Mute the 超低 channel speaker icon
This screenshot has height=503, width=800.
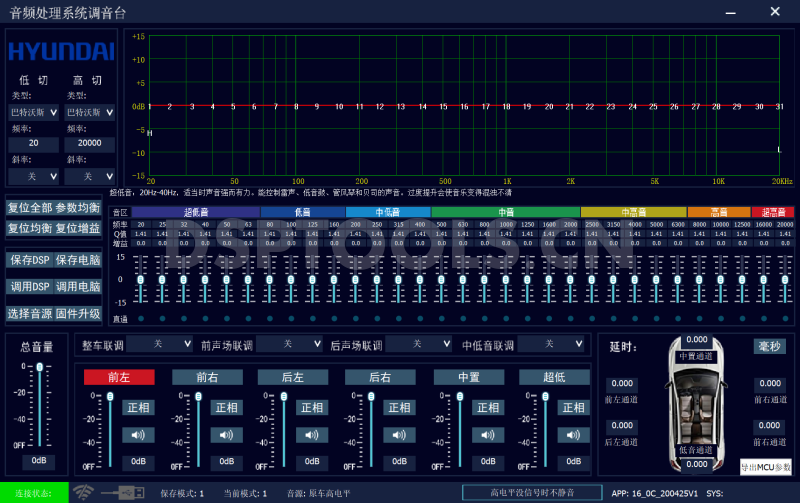tap(573, 434)
